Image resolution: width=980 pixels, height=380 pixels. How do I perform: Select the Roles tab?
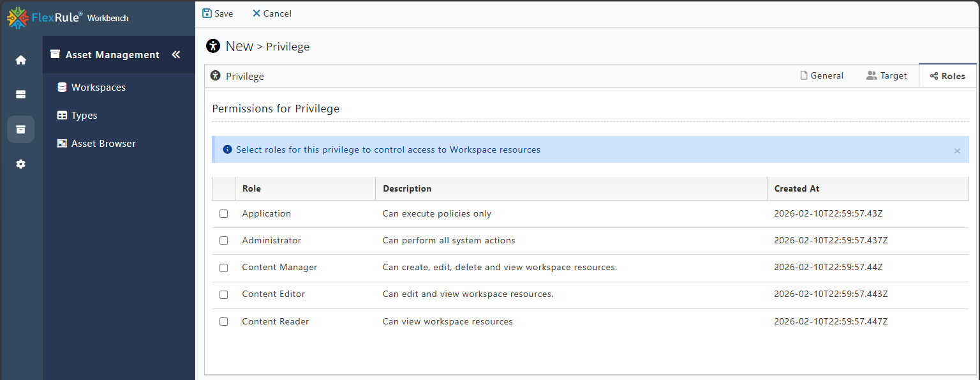tap(947, 76)
